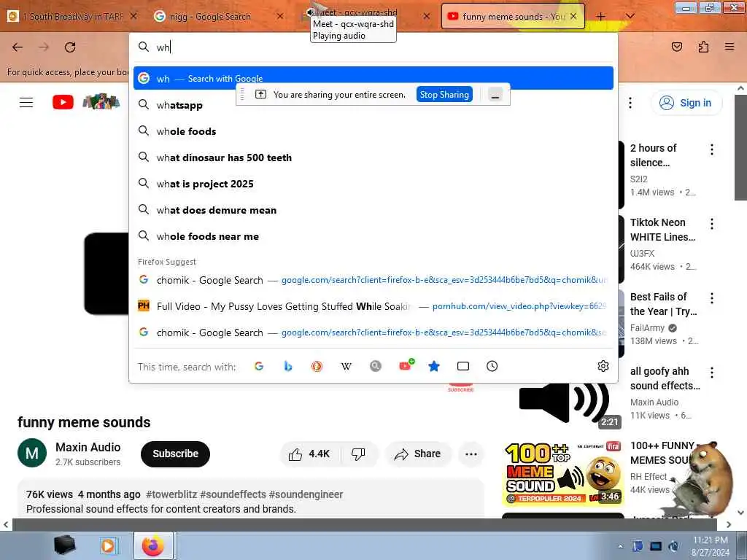Open options for '2 hours of silence' video
Screen dimensions: 747x560
712,149
